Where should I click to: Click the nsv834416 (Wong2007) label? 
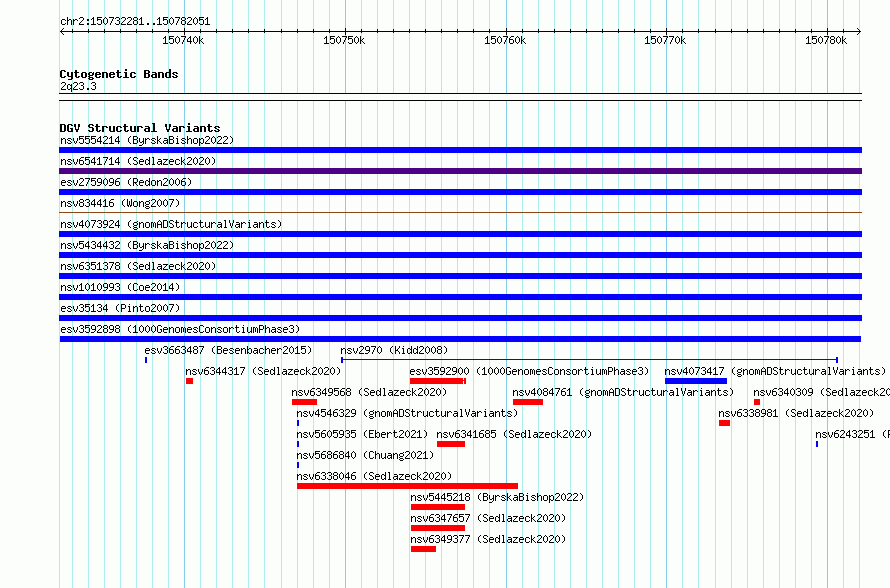tap(120, 203)
